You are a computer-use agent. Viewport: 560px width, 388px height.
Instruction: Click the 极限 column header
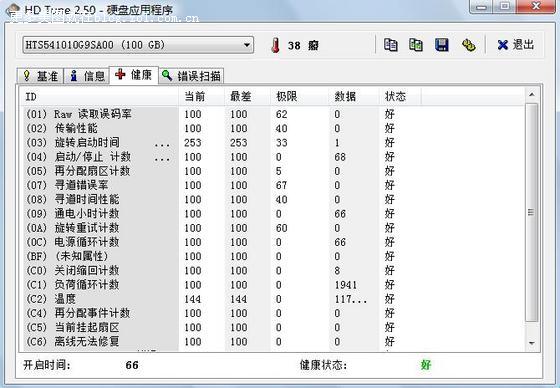coord(299,96)
